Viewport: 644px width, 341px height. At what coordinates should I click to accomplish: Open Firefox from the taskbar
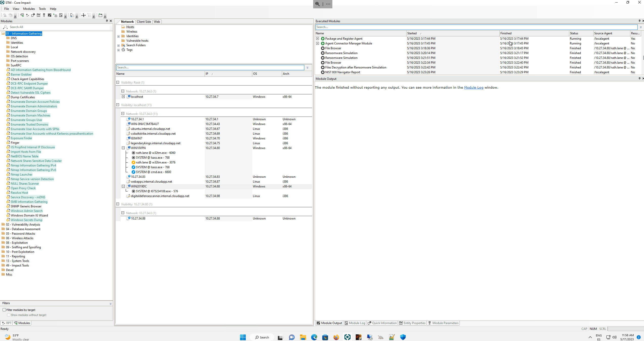coord(336,337)
